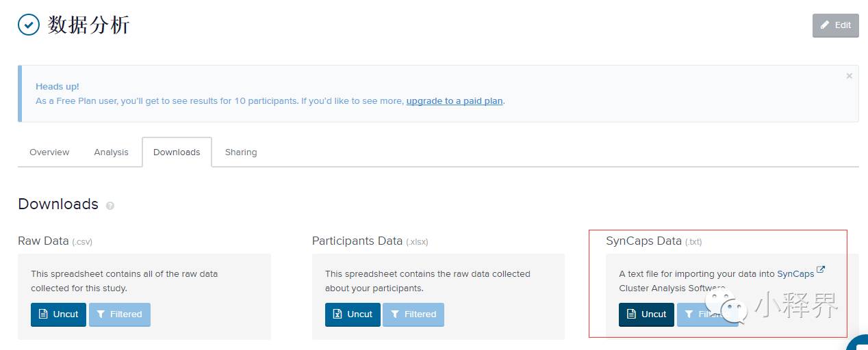Switch to the Overview tab
This screenshot has height=350, width=868.
pyautogui.click(x=49, y=152)
